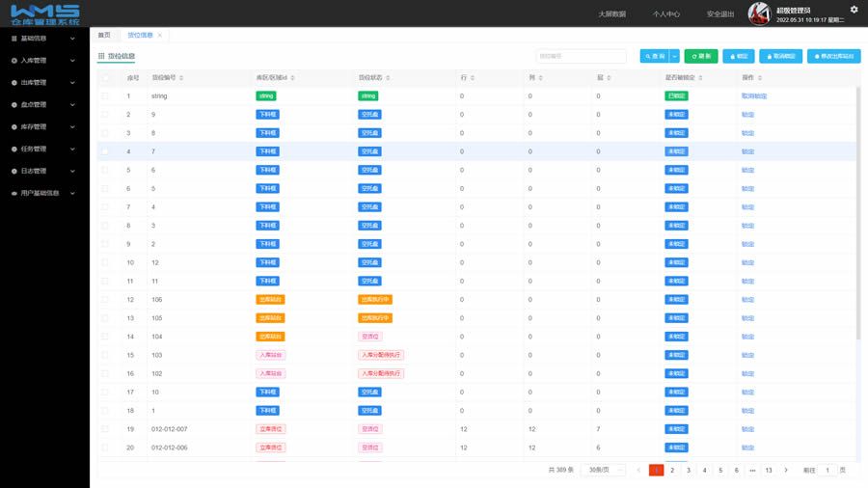Tick the checkbox for row 1 (string)
Image resolution: width=868 pixels, height=488 pixels.
pos(105,96)
